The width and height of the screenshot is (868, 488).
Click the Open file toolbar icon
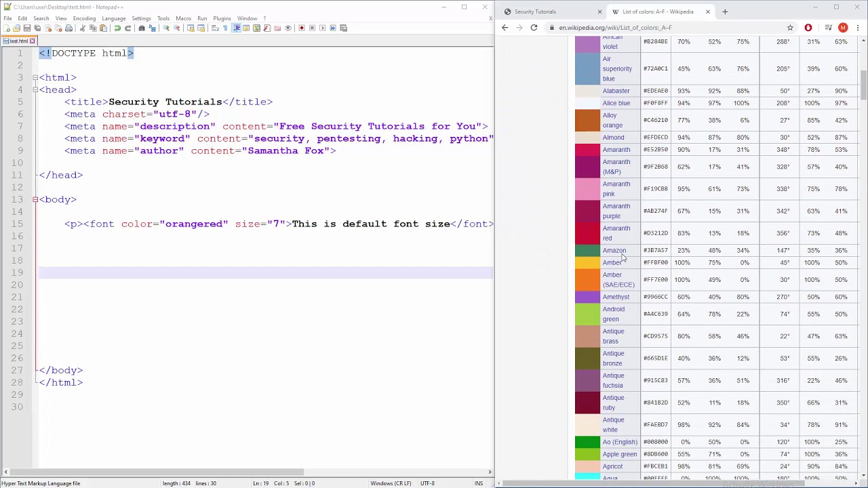click(x=17, y=28)
